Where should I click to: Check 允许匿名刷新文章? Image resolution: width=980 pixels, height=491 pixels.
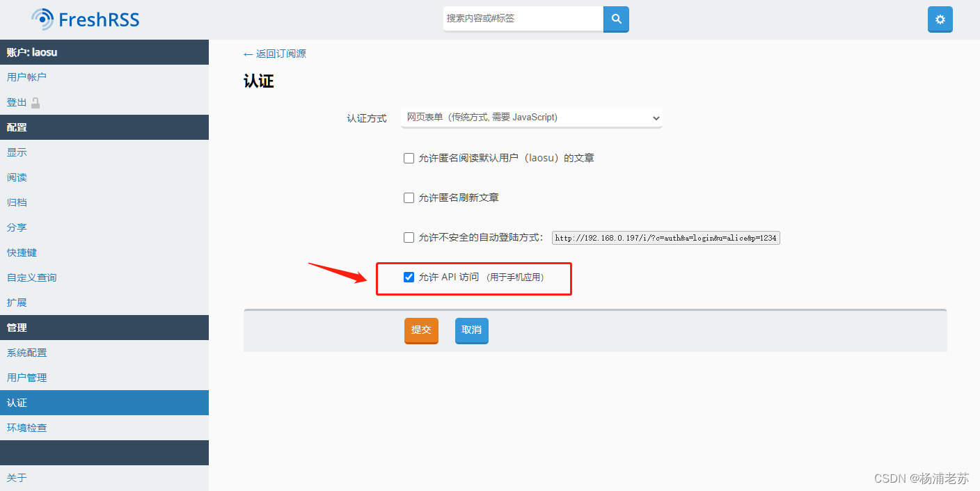click(409, 198)
